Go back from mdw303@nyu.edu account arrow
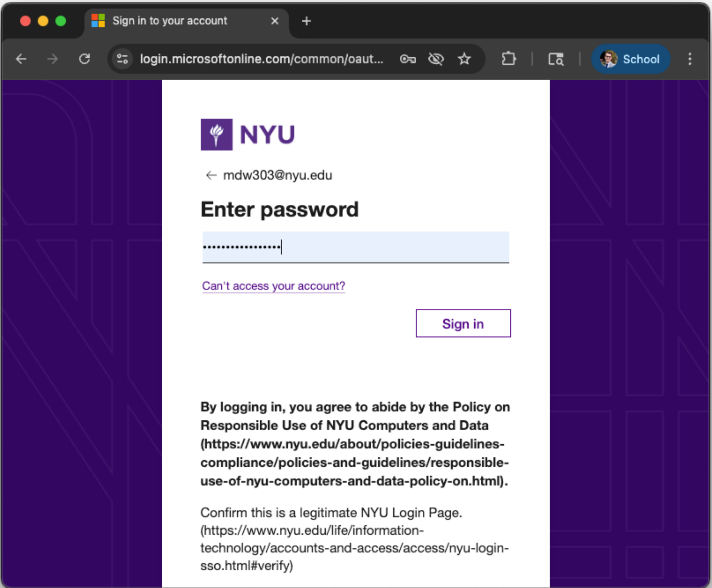Viewport: 712px width, 588px height. pos(211,175)
